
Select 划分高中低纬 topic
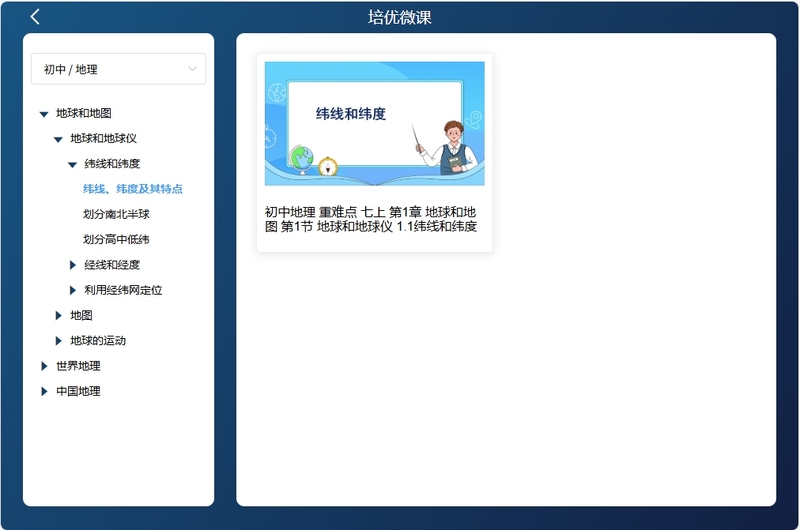[x=116, y=239]
